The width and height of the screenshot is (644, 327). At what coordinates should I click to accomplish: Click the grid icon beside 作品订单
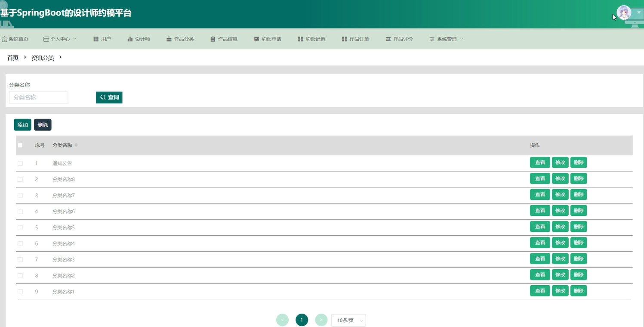[x=344, y=39]
